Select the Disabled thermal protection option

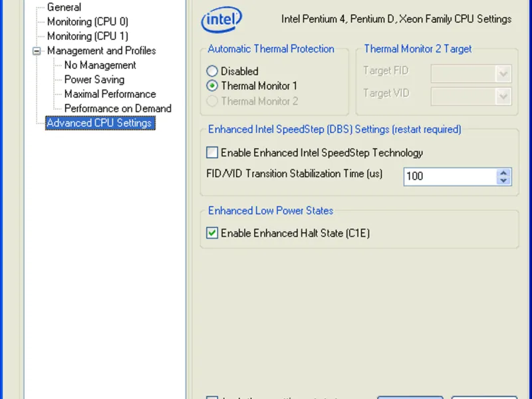click(232, 71)
